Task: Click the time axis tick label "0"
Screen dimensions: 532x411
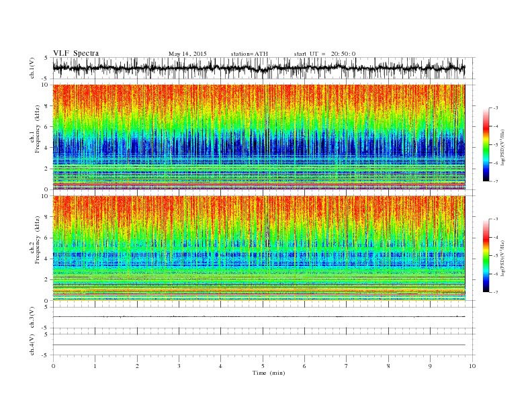Action: tap(53, 366)
